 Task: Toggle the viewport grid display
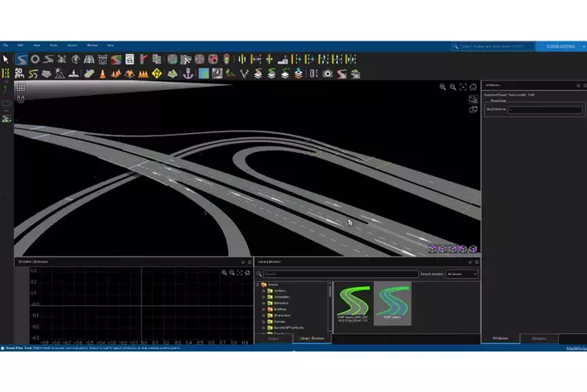pos(21,87)
